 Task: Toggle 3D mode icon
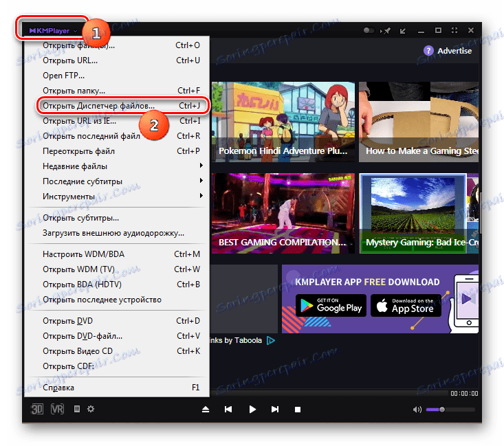tap(37, 409)
